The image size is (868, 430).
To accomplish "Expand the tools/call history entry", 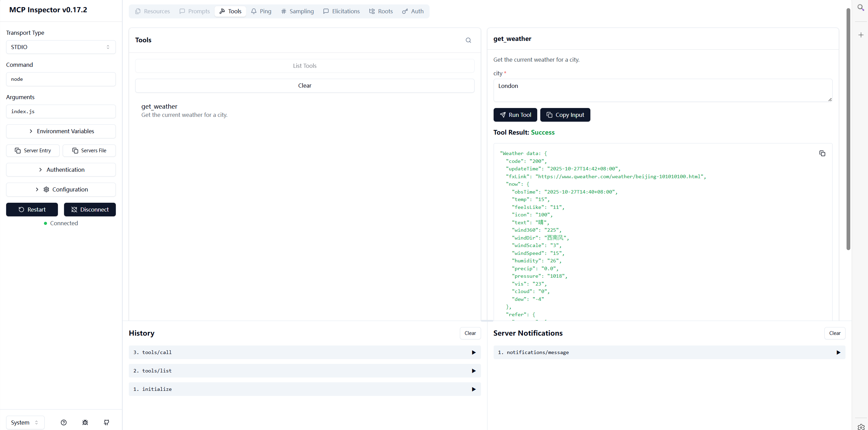I will pos(305,352).
